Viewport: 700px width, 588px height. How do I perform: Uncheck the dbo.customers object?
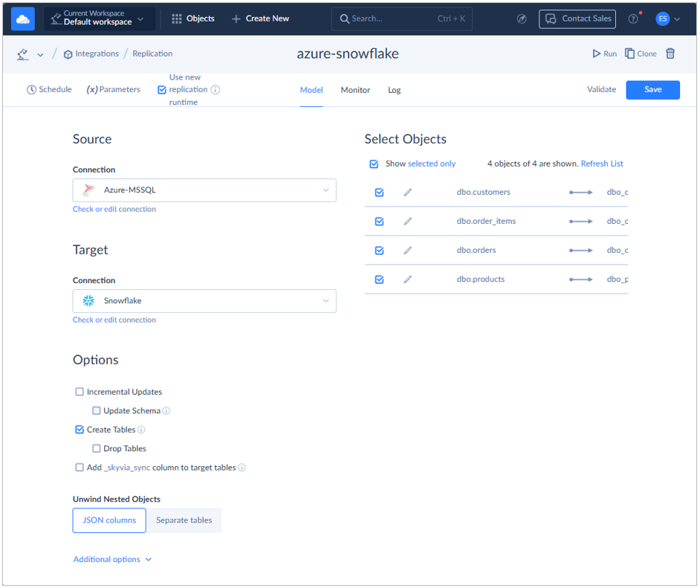[380, 193]
